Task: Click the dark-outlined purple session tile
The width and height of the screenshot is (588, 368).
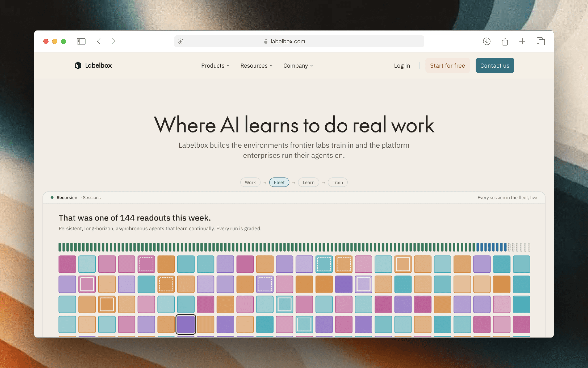Action: click(186, 324)
